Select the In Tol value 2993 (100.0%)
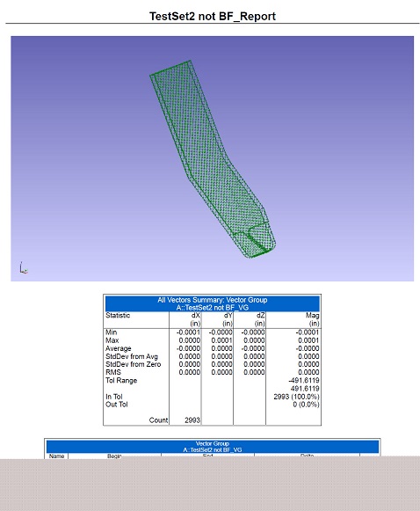This screenshot has height=511, width=420. pos(296,397)
